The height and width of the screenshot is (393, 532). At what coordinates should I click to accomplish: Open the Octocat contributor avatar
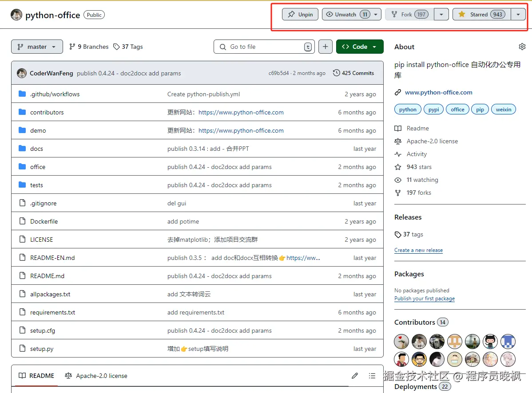point(490,342)
